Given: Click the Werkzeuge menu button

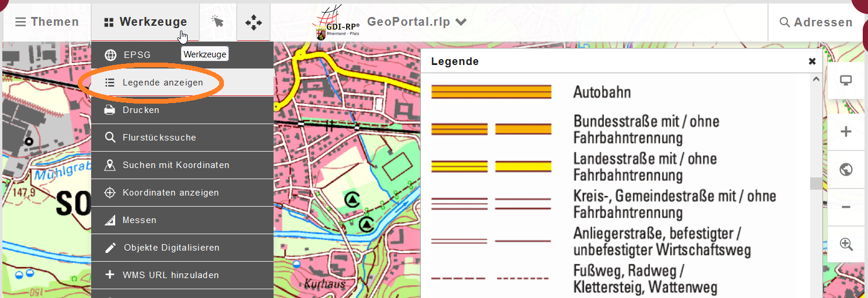Looking at the screenshot, I should 146,22.
